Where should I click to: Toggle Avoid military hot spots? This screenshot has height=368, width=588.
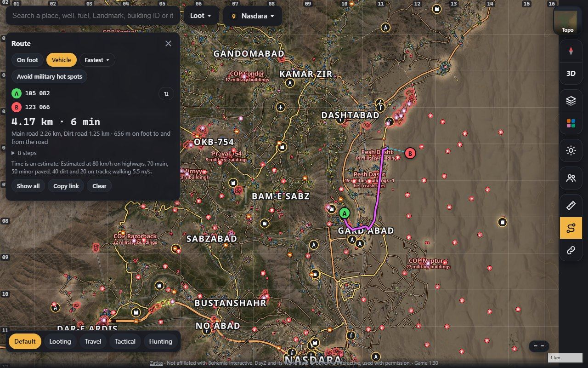tap(49, 76)
